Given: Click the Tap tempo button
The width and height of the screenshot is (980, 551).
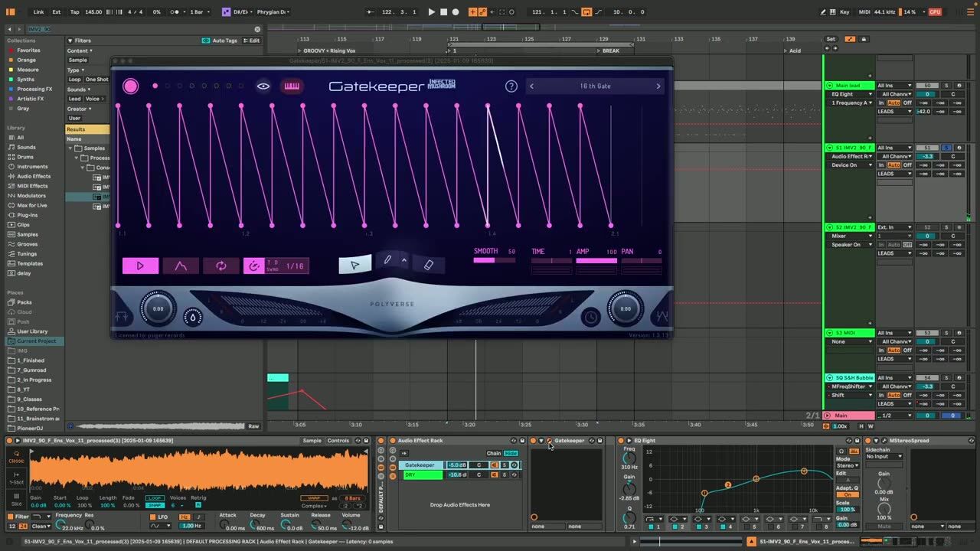Looking at the screenshot, I should 74,12.
